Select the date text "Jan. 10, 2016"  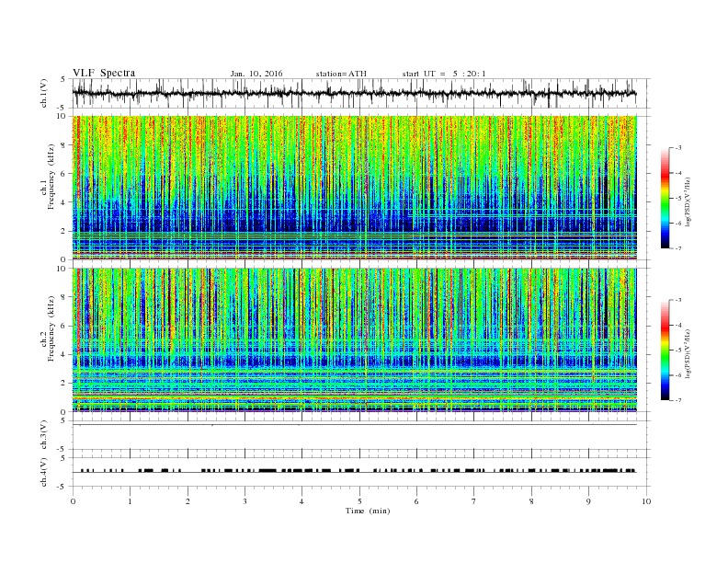(256, 74)
